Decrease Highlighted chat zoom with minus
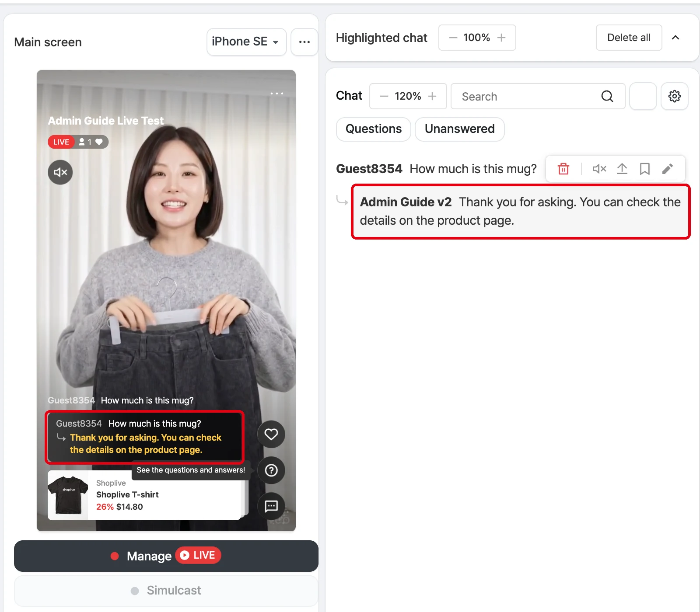The width and height of the screenshot is (700, 612). point(453,38)
